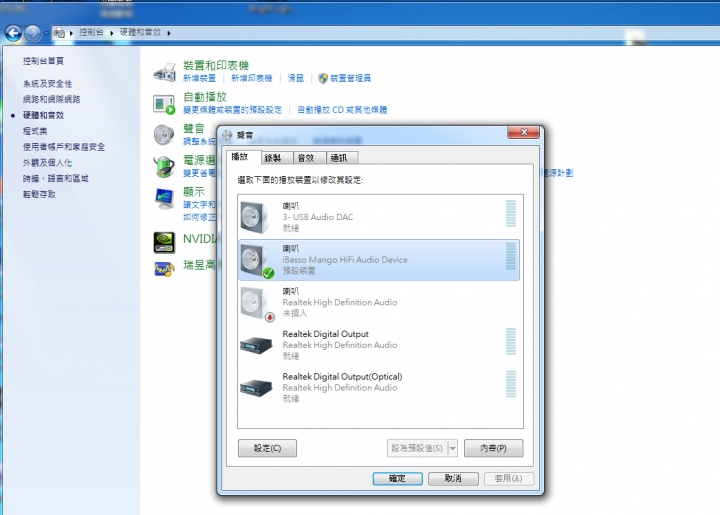The width and height of the screenshot is (720, 515).
Task: Click 'iBasso Mango HiFi Audio Device' text
Action: pos(345,260)
